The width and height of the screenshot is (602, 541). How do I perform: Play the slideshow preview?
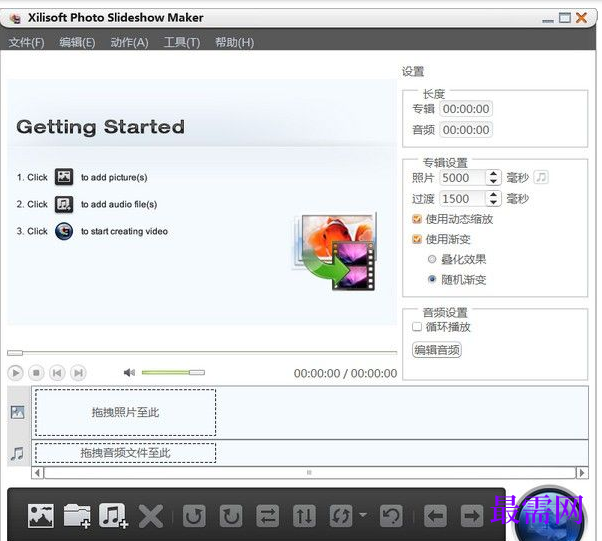tap(15, 373)
